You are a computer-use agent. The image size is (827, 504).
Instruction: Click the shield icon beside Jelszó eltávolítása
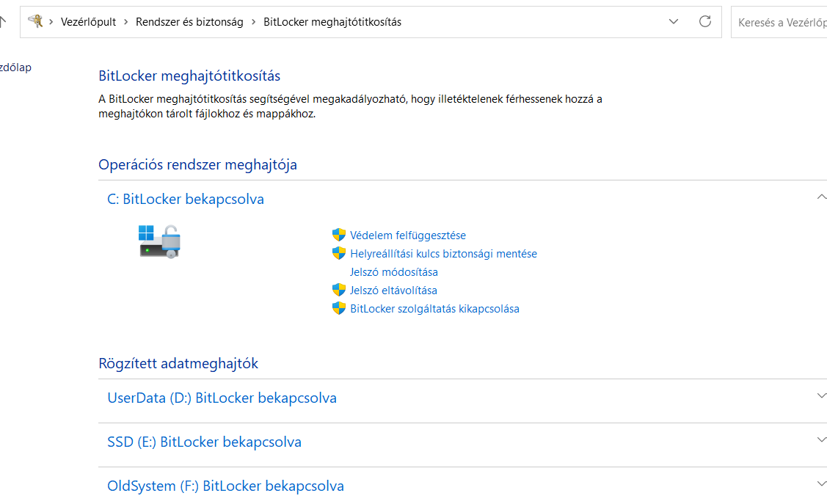point(339,290)
